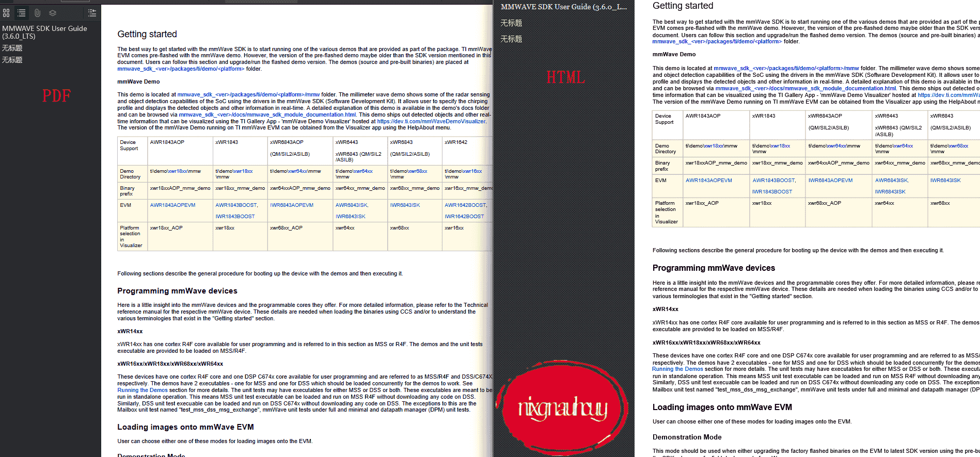
Task: Open dev.ti.com/mmWaveDemoVisualizer link in PDF view
Action: point(431,122)
